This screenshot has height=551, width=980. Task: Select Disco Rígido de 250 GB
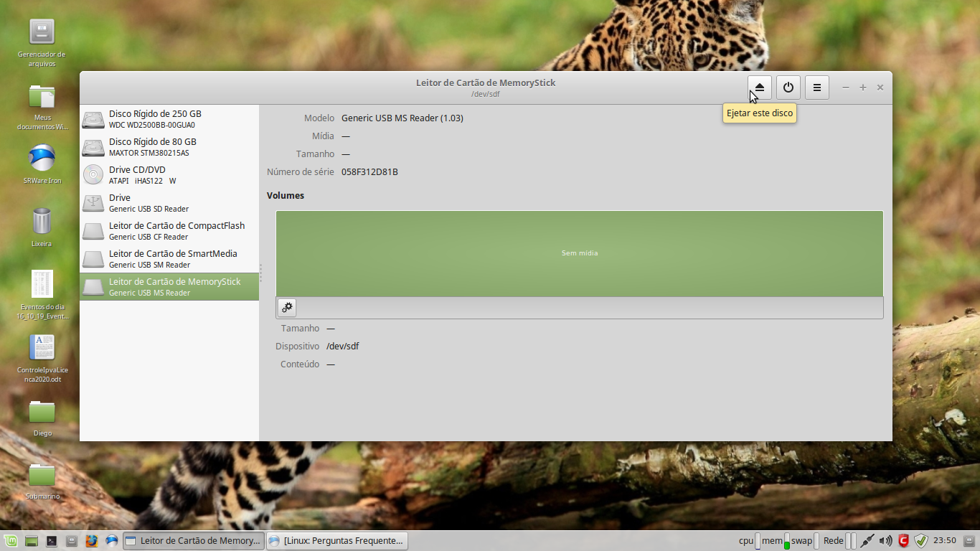point(169,119)
